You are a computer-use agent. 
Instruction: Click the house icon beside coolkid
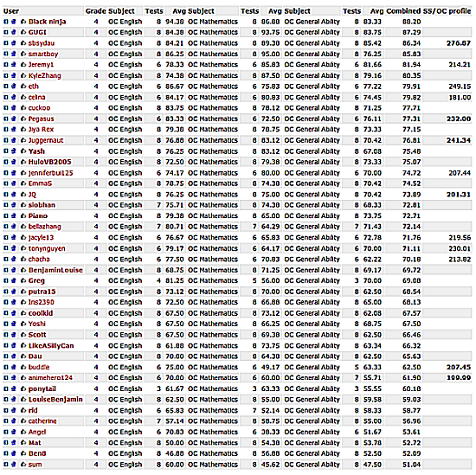tap(23, 313)
